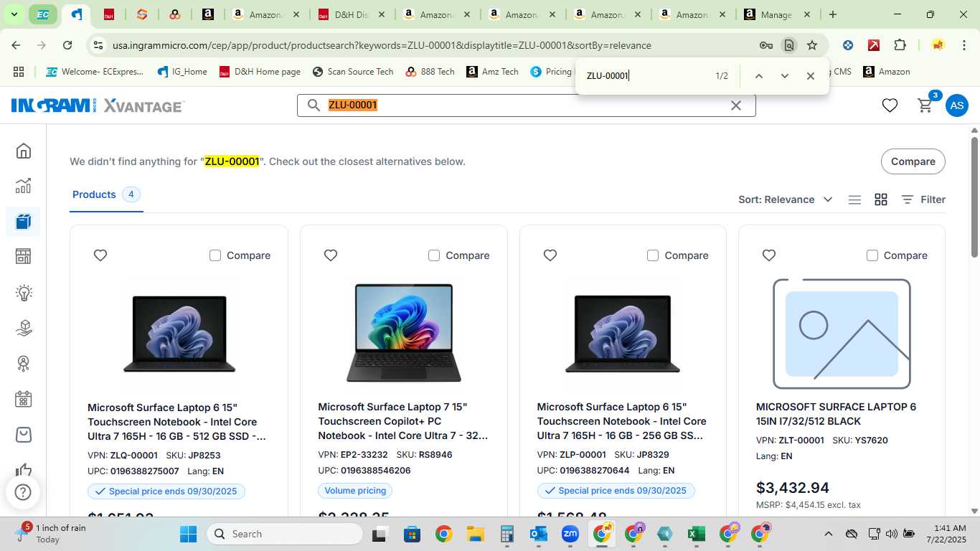
Task: Open the Surface Laptop 7 Copilot+ PC title
Action: tap(403, 421)
